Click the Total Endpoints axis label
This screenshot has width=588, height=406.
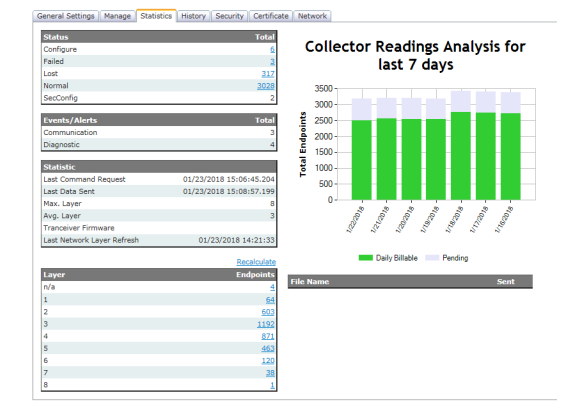pos(303,144)
